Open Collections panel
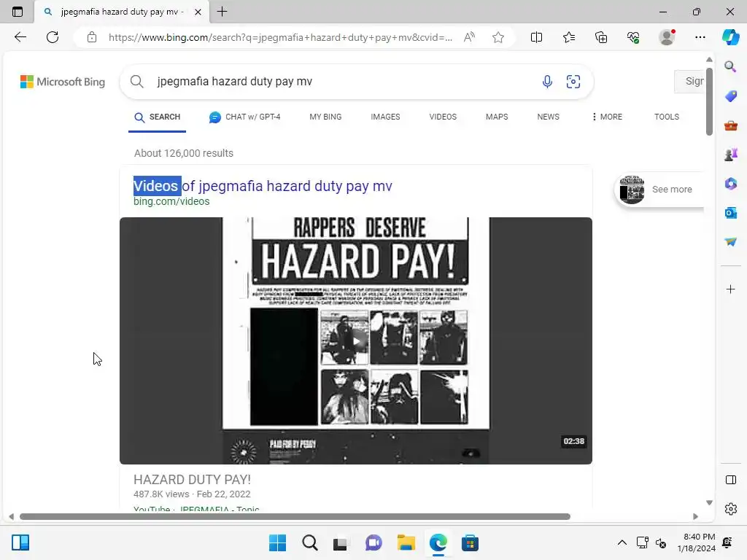 coord(601,37)
